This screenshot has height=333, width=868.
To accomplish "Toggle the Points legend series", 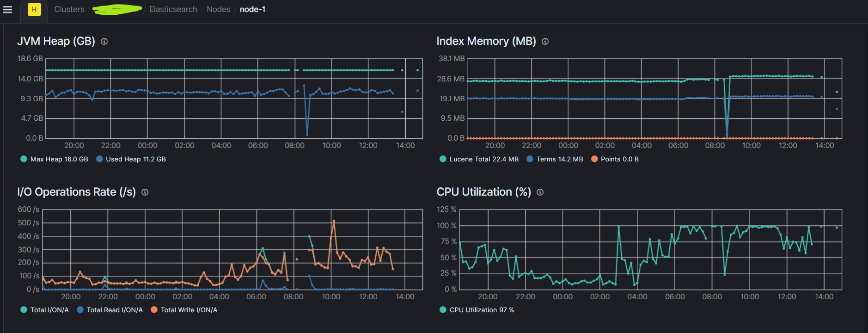I will [615, 159].
